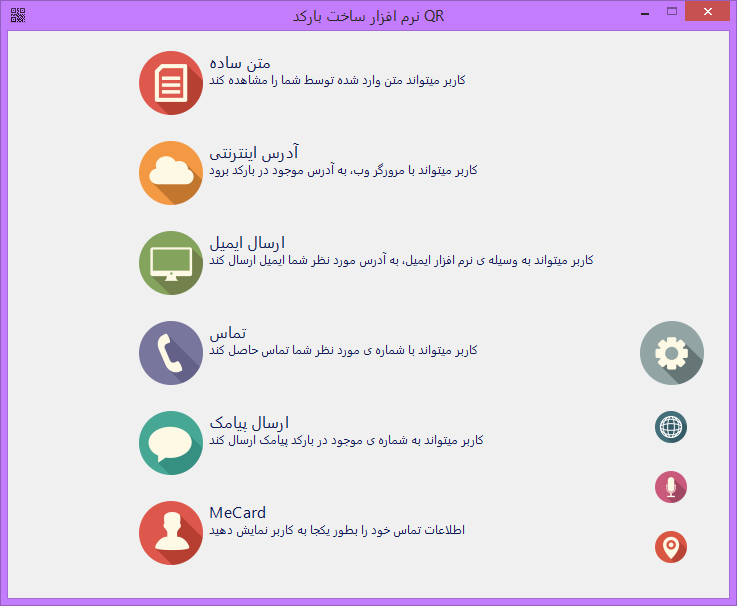The image size is (737, 606).
Task: Select the 'ارسال پیامک' heading
Action: pyautogui.click(x=249, y=423)
